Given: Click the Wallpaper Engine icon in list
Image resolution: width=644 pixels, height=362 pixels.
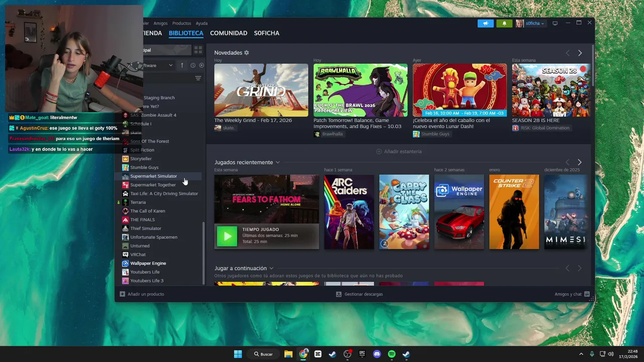Looking at the screenshot, I should [x=125, y=263].
